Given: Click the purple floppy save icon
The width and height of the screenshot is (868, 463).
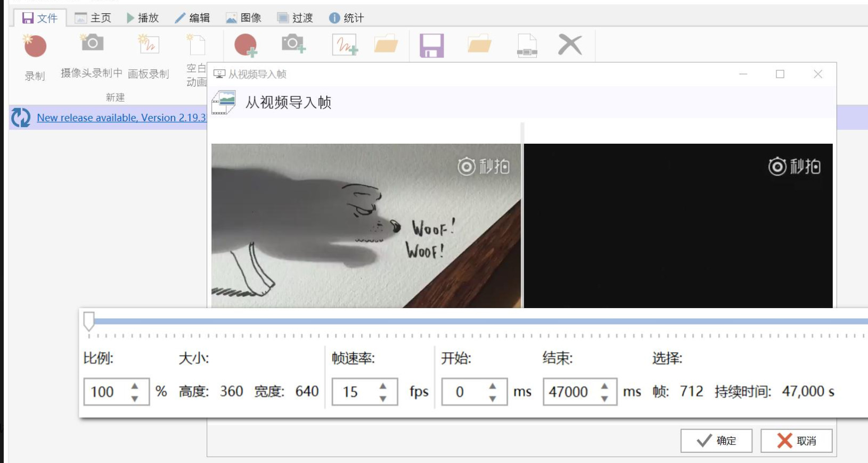Looking at the screenshot, I should 432,46.
